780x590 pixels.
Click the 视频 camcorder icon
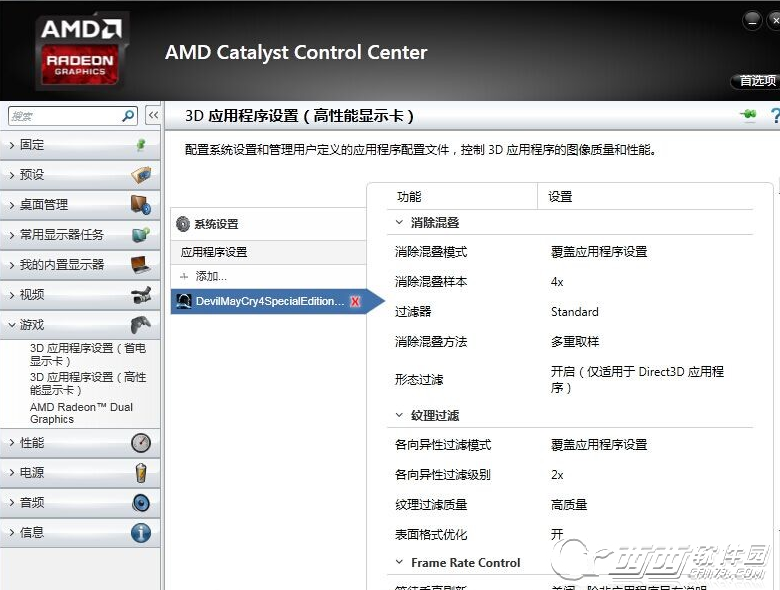pos(141,295)
